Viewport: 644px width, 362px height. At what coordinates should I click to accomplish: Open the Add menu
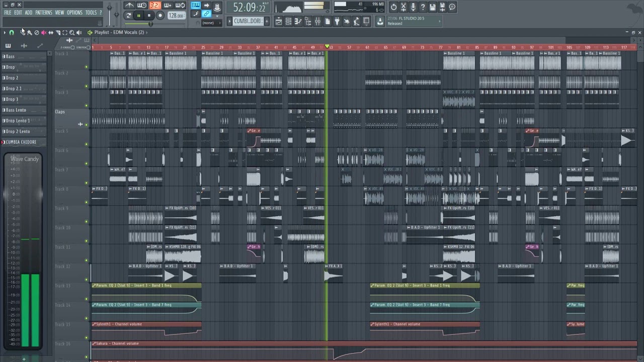(29, 13)
